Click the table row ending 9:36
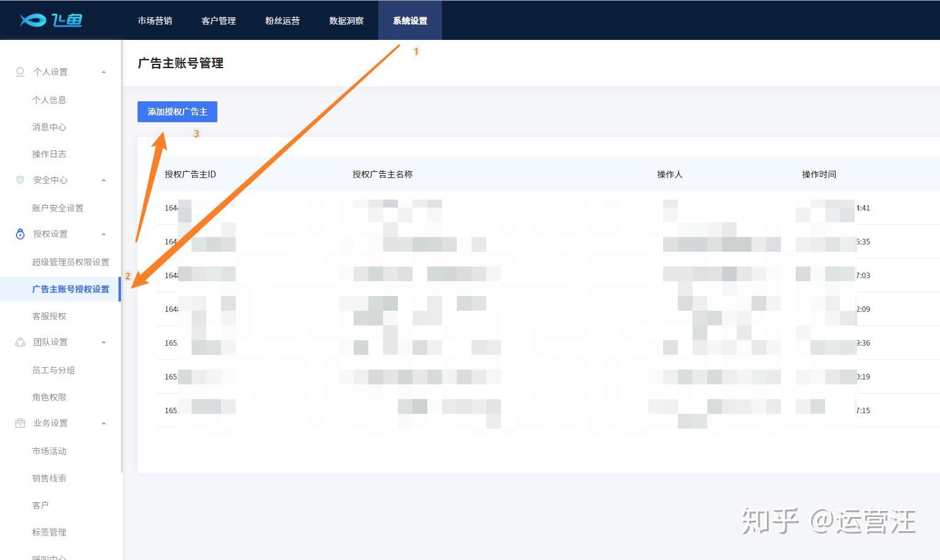This screenshot has width=940, height=560. click(x=548, y=343)
